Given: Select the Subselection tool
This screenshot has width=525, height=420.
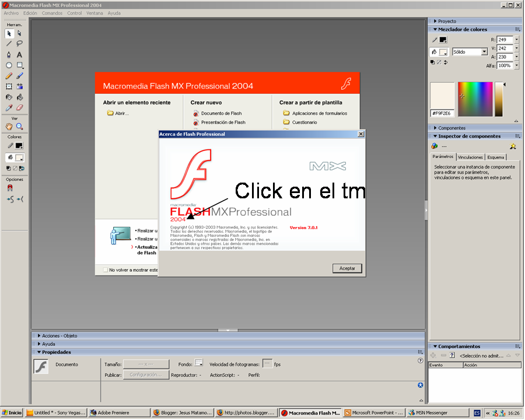Looking at the screenshot, I should coord(19,33).
